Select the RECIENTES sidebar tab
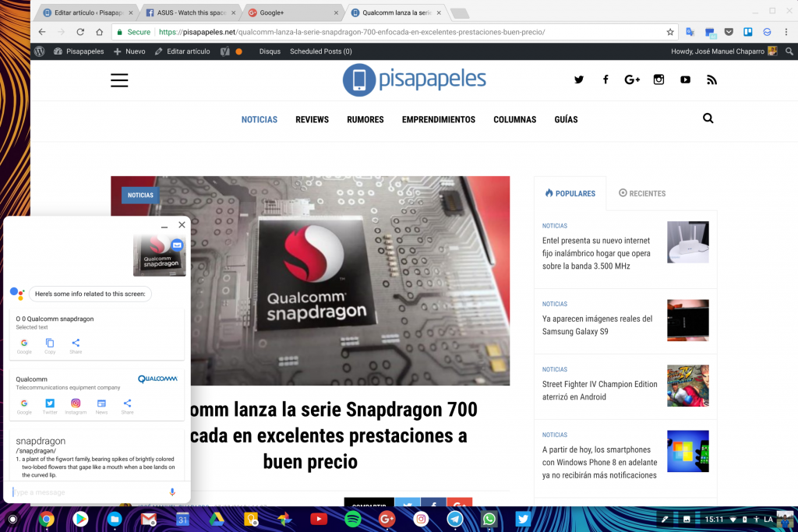Image resolution: width=798 pixels, height=532 pixels. point(642,193)
